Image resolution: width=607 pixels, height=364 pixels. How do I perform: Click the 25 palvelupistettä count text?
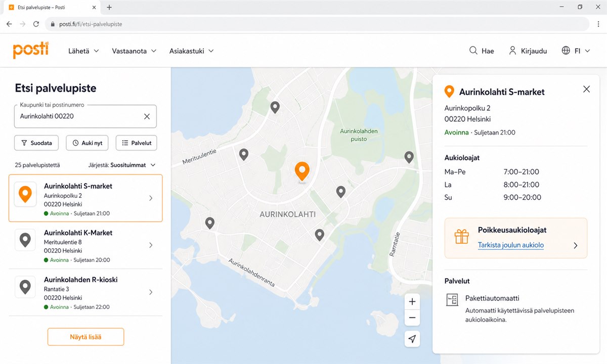click(x=37, y=165)
